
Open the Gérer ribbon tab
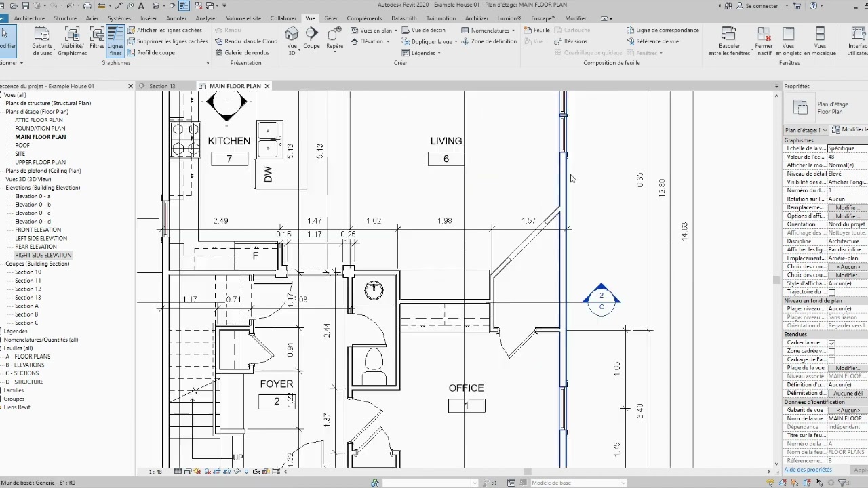[x=331, y=18]
